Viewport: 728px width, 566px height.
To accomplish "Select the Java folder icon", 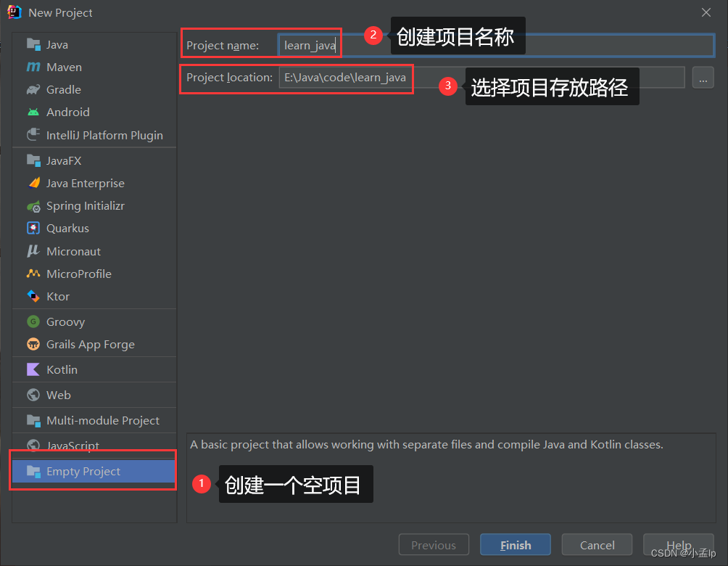I will coord(33,44).
